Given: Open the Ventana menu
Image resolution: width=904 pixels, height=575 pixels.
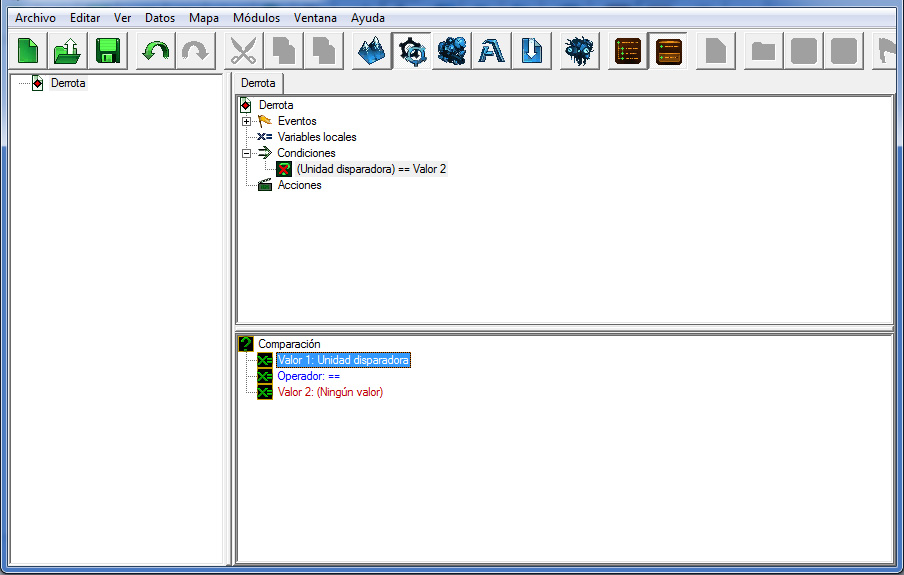Looking at the screenshot, I should pos(315,18).
